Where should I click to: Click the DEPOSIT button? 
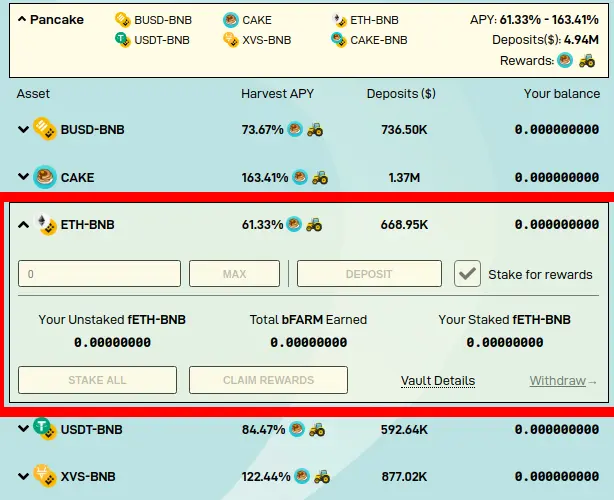pyautogui.click(x=369, y=274)
